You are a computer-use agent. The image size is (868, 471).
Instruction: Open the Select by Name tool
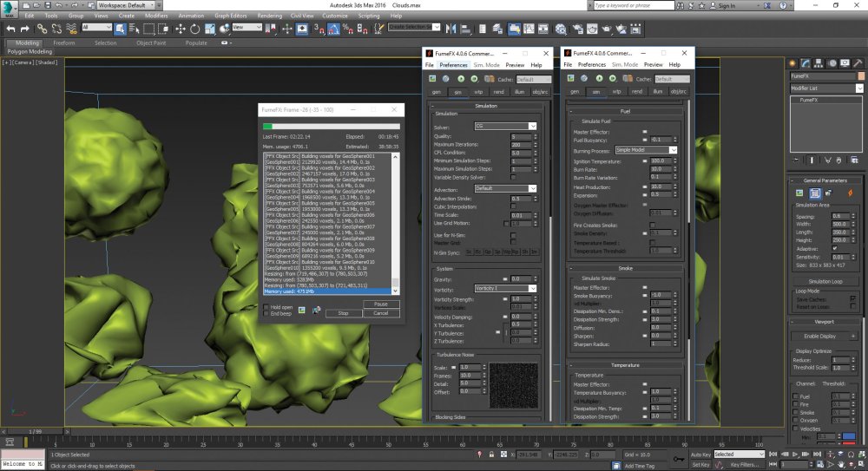(x=134, y=29)
